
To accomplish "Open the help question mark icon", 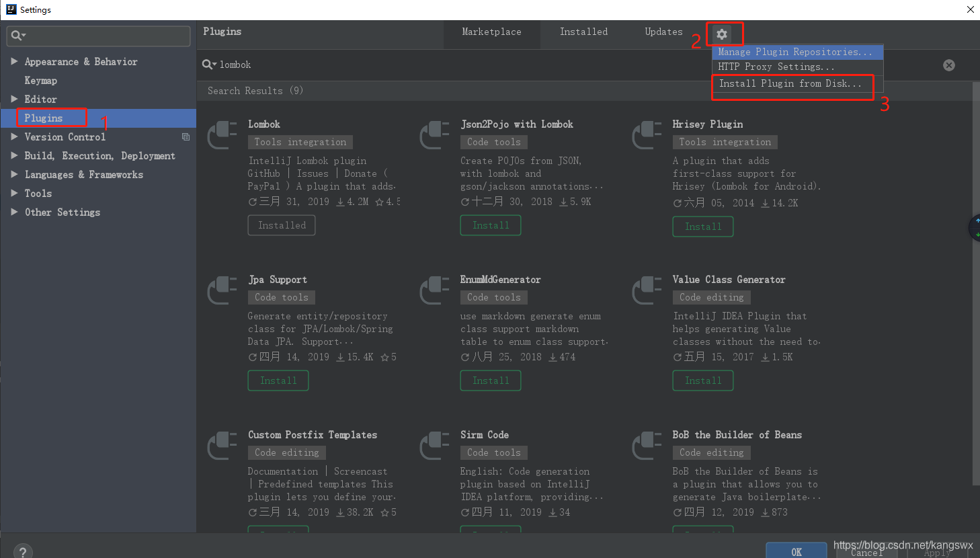I will click(22, 552).
